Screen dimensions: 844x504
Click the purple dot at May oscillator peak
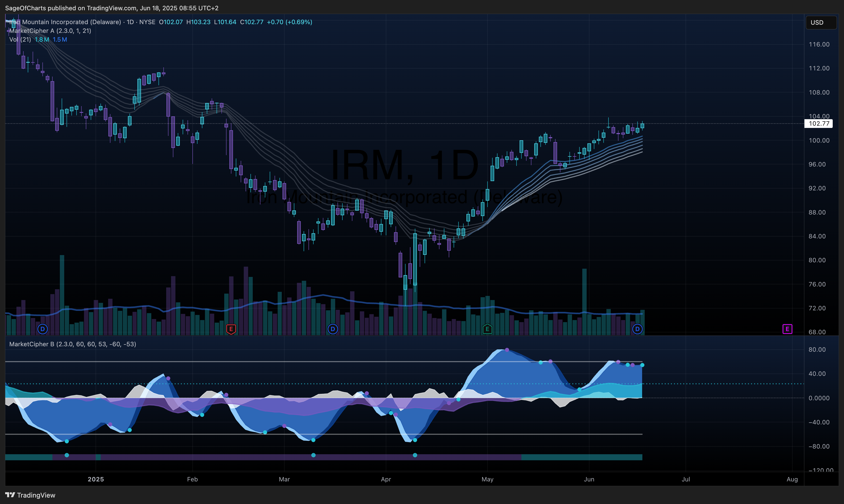tap(507, 349)
